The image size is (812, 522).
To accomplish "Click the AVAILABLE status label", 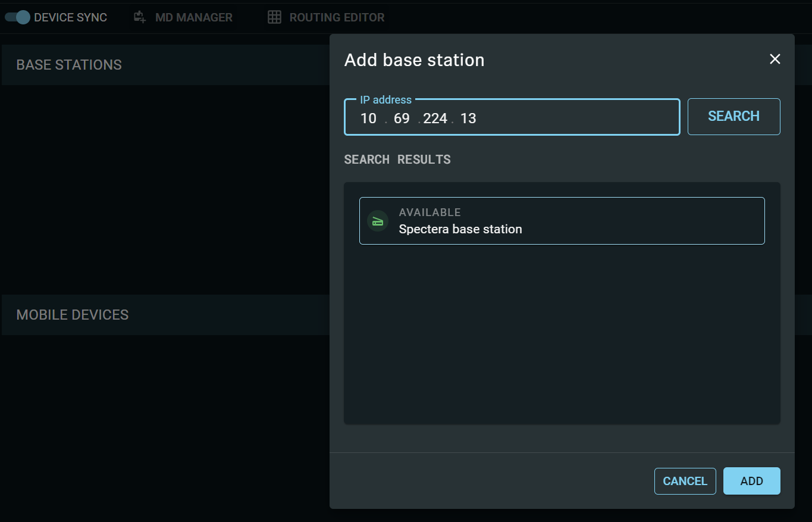I will [x=429, y=212].
